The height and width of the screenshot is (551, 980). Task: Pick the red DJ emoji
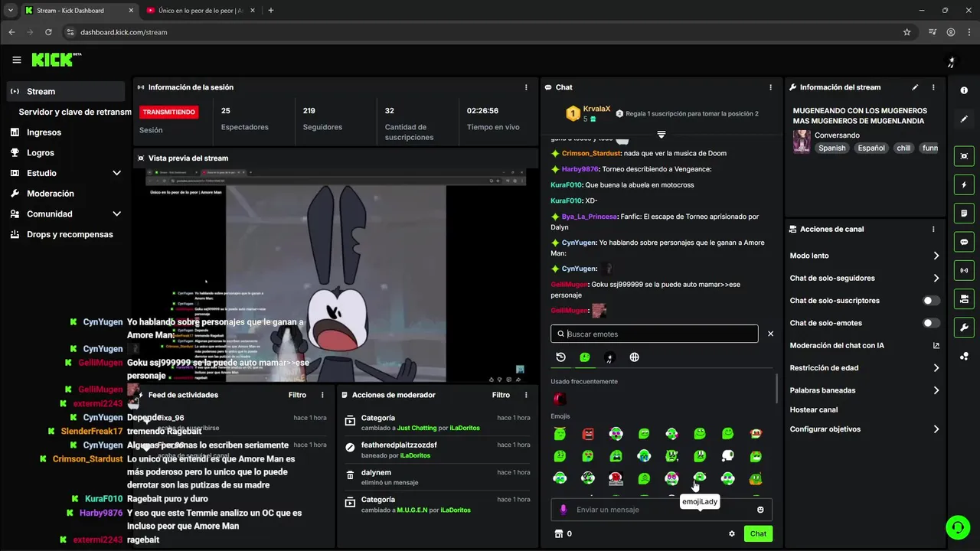[x=616, y=479]
